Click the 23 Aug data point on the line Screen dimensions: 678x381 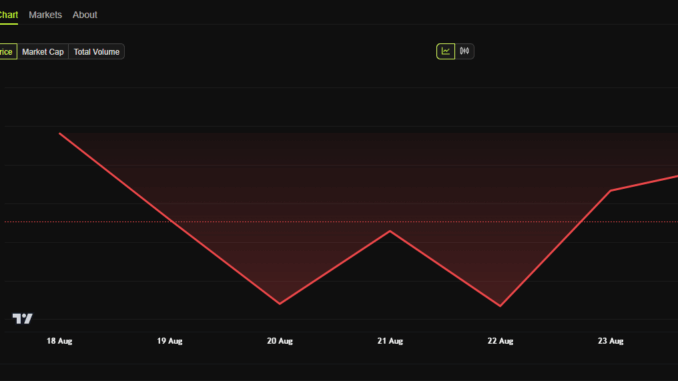(x=611, y=190)
